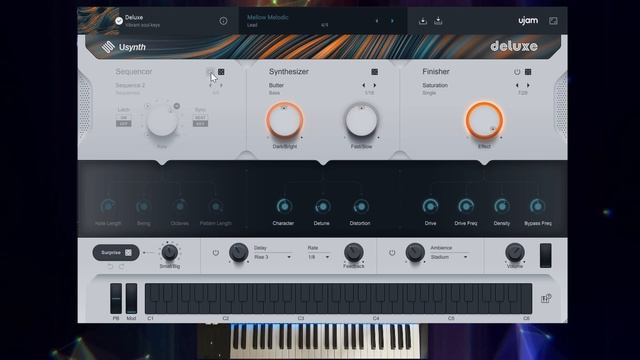
Task: Click the undo arrow under Surprise
Action: tap(110, 267)
